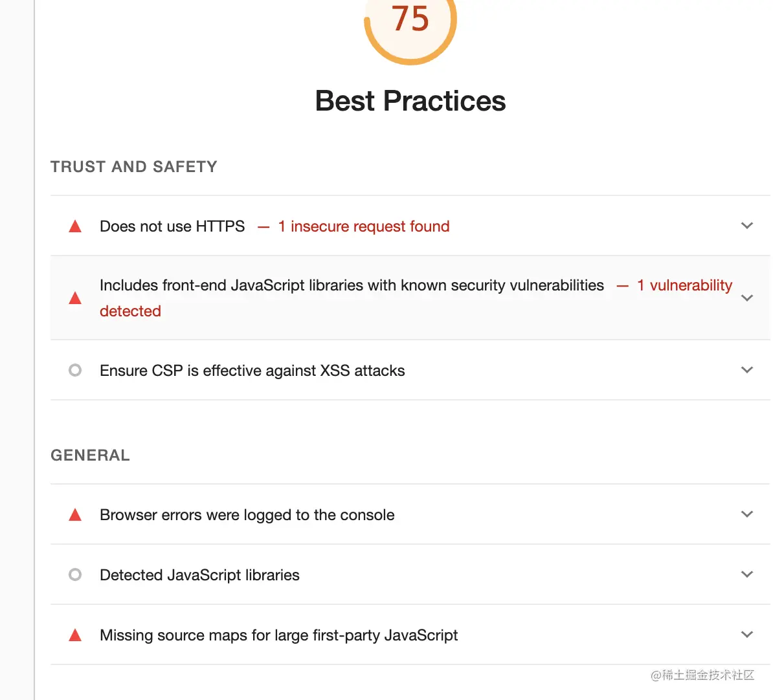The image size is (773, 700).
Task: Expand Ensure CSP audit with the chevron
Action: pyautogui.click(x=747, y=370)
